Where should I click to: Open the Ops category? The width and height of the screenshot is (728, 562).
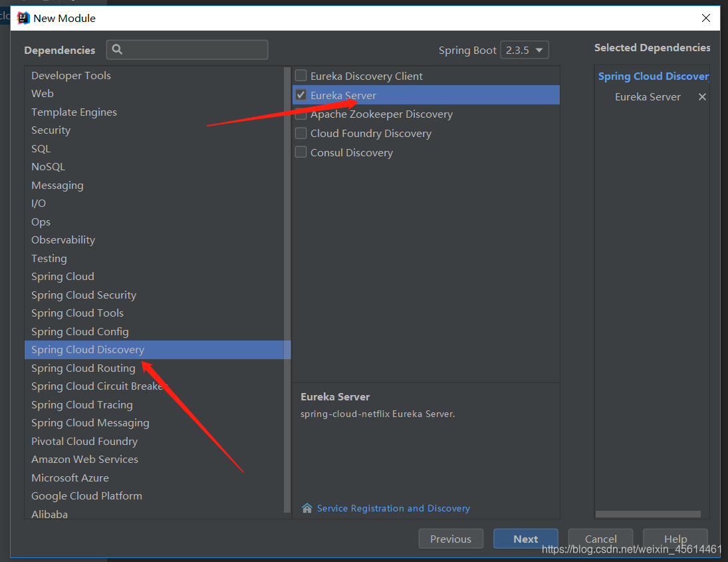(154, 221)
